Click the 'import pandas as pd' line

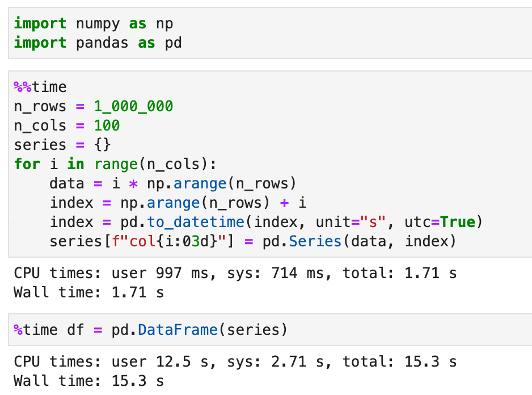[x=98, y=43]
